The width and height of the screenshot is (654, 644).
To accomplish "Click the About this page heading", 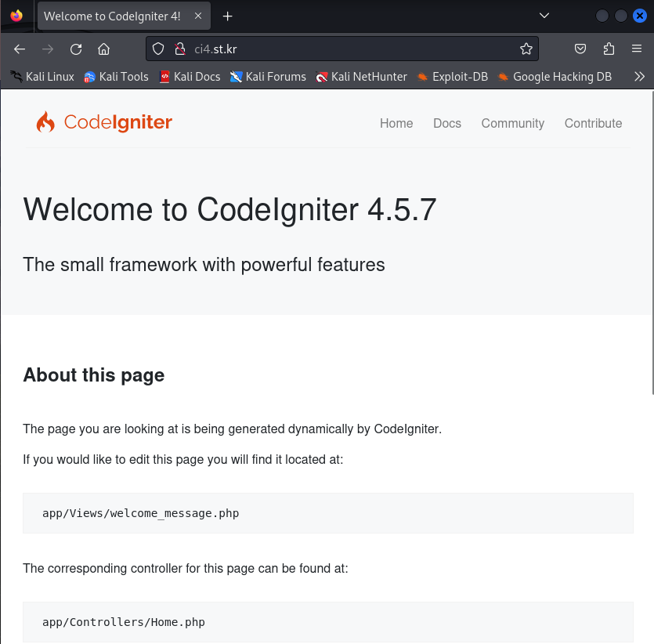I will 94,375.
